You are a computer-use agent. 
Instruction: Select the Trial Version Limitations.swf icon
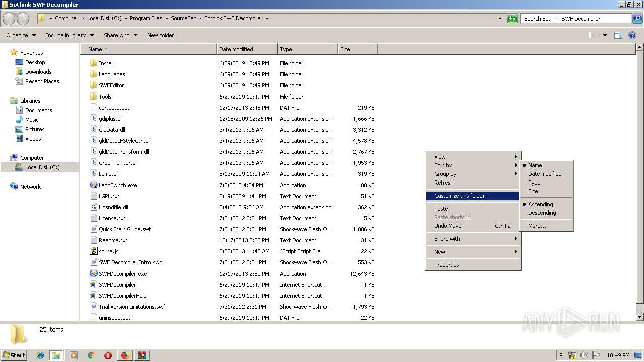(93, 307)
